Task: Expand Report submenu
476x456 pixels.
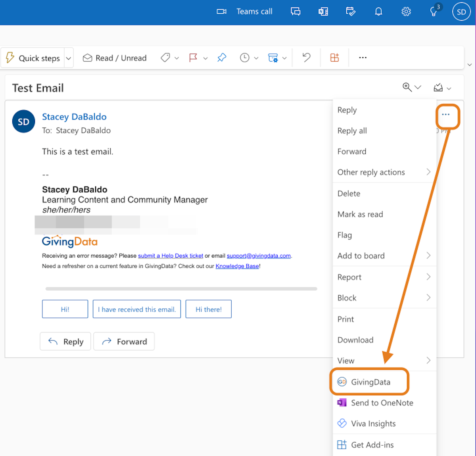Action: pyautogui.click(x=384, y=277)
